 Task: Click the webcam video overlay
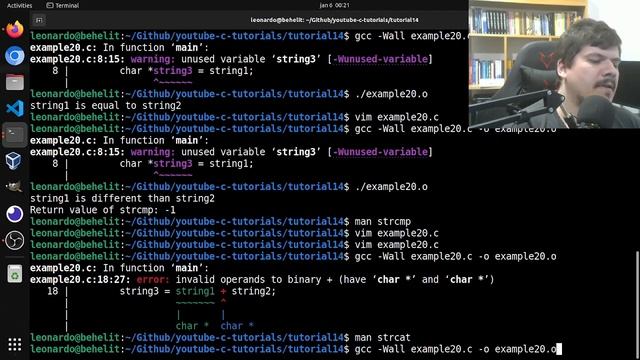(x=554, y=64)
